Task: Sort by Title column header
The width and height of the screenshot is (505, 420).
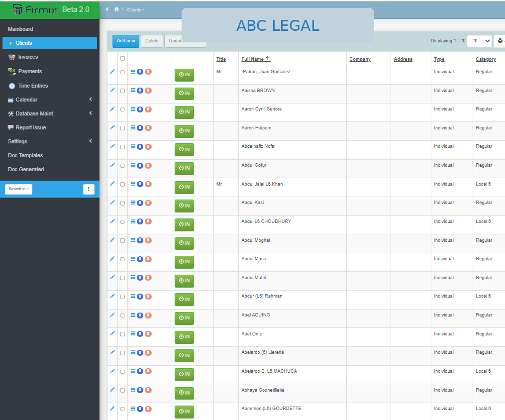Action: 221,59
